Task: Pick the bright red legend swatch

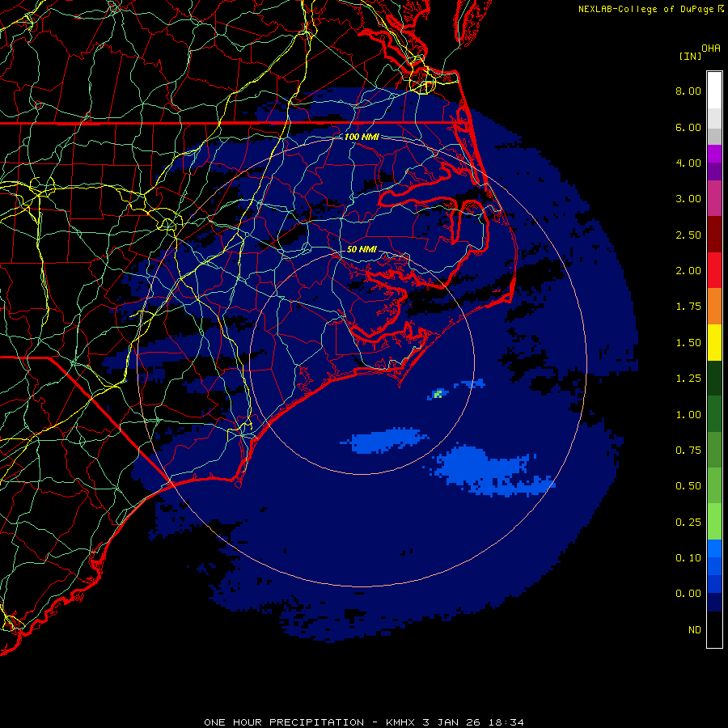Action: tap(714, 270)
